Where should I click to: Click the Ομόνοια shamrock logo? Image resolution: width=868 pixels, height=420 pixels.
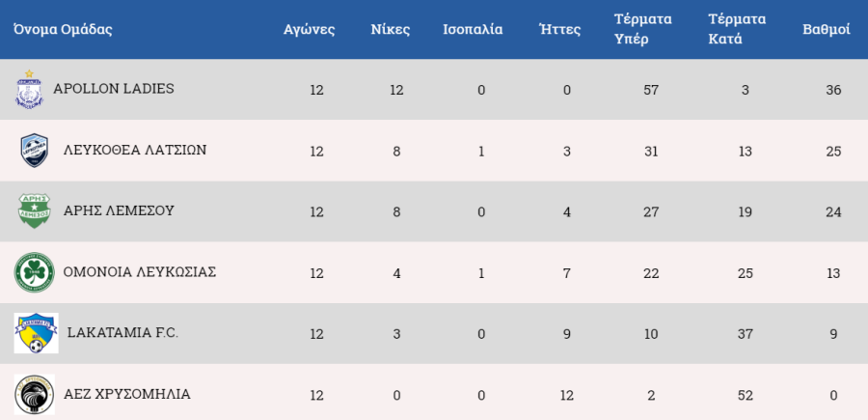click(35, 272)
